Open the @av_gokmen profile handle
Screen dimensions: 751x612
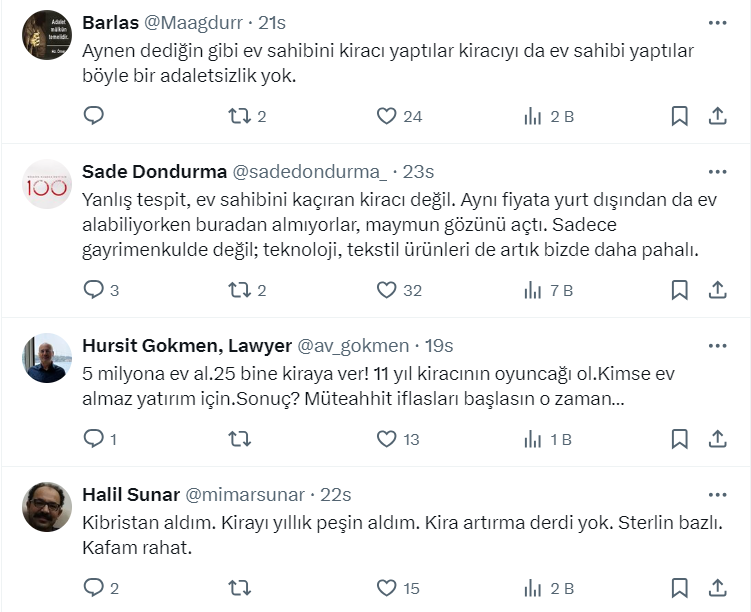pos(352,345)
